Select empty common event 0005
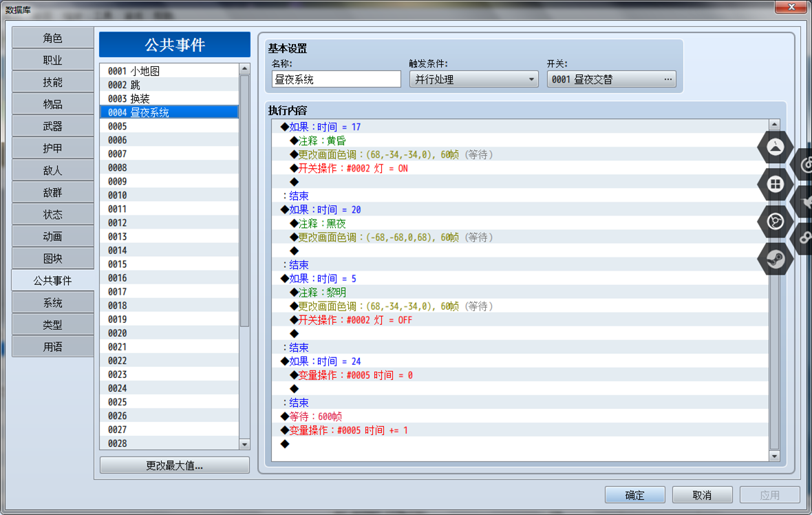 coord(169,126)
